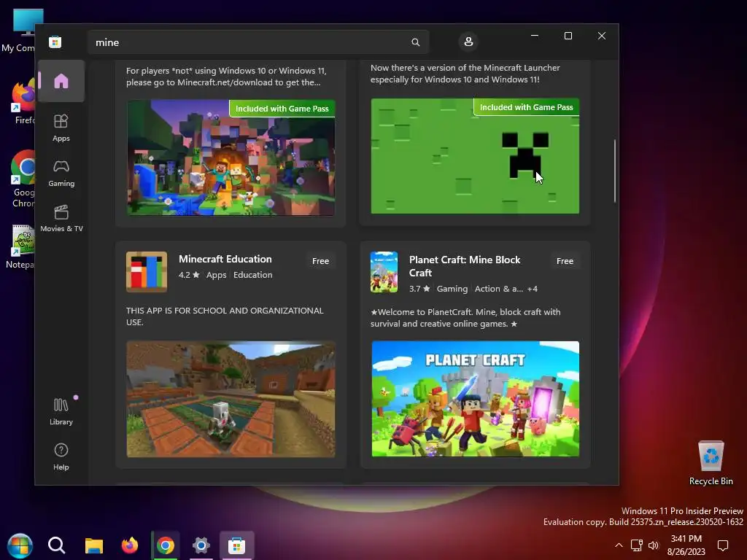Open Settings gear from the taskbar
This screenshot has width=747, height=560.
[x=201, y=545]
